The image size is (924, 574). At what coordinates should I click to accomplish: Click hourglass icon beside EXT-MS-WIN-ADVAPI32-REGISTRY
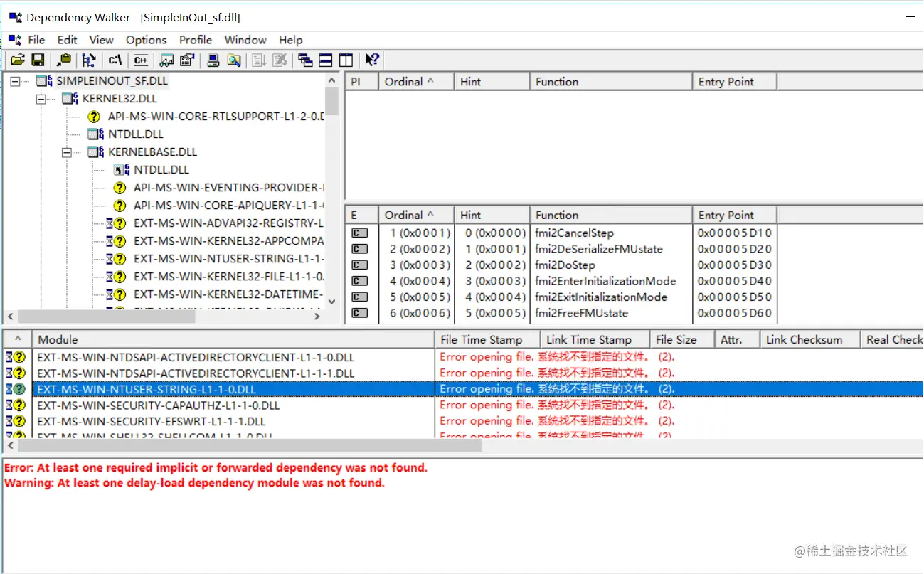coord(110,223)
